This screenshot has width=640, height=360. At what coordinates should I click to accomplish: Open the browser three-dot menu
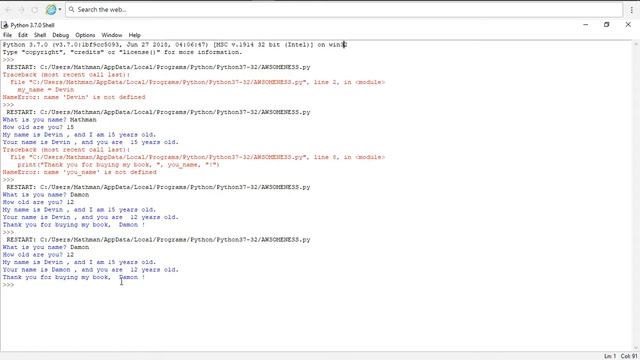(631, 10)
